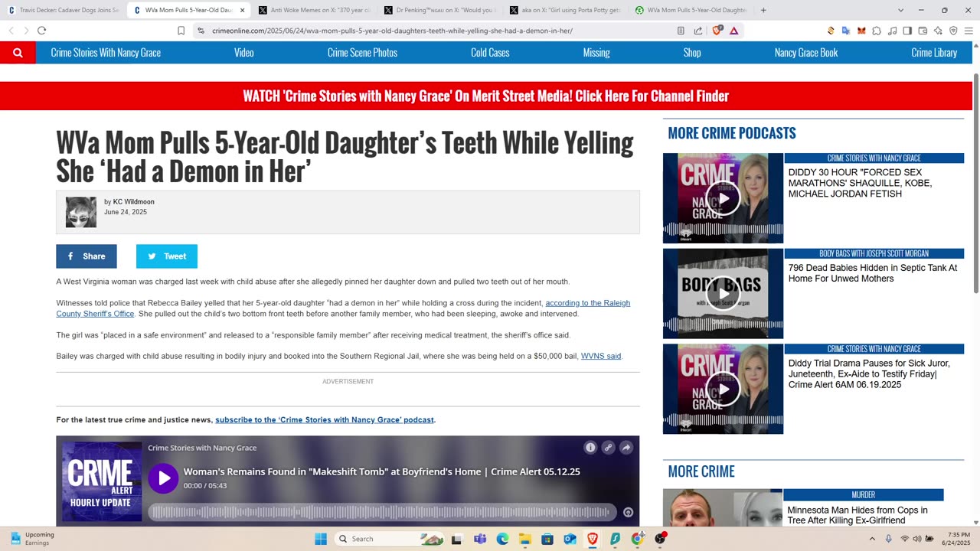Open the site search magnifier icon

18,53
